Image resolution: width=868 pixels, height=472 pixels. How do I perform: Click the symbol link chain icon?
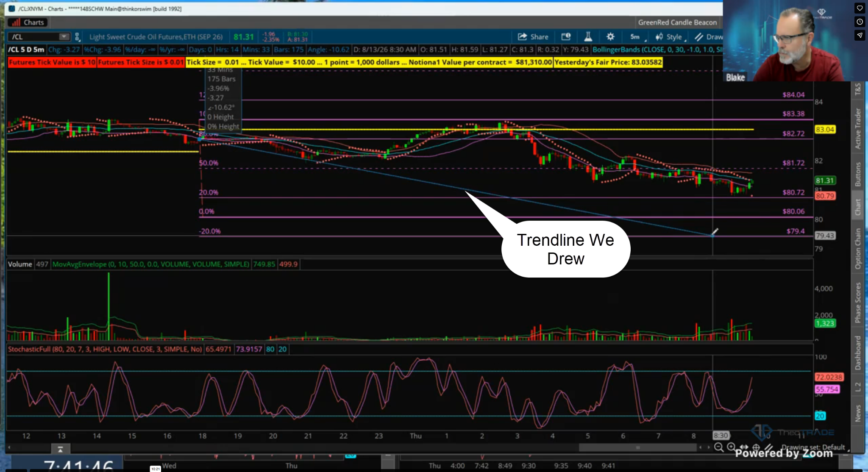[77, 37]
